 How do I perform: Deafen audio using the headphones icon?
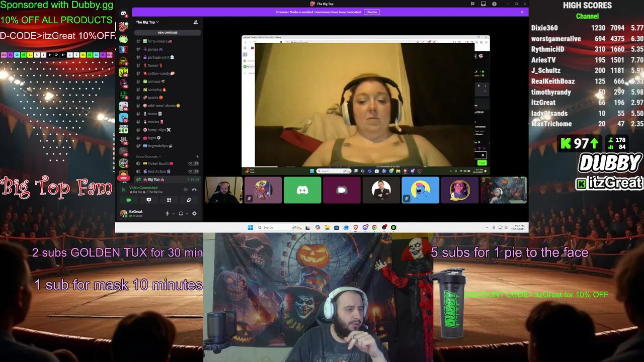pos(181,214)
